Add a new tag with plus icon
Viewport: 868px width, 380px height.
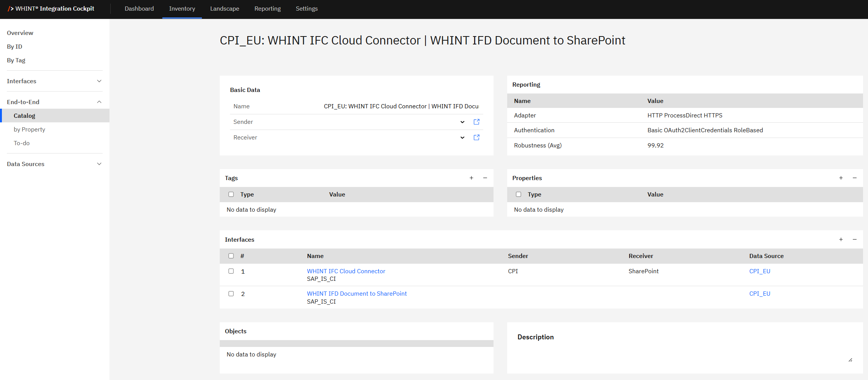tap(471, 178)
